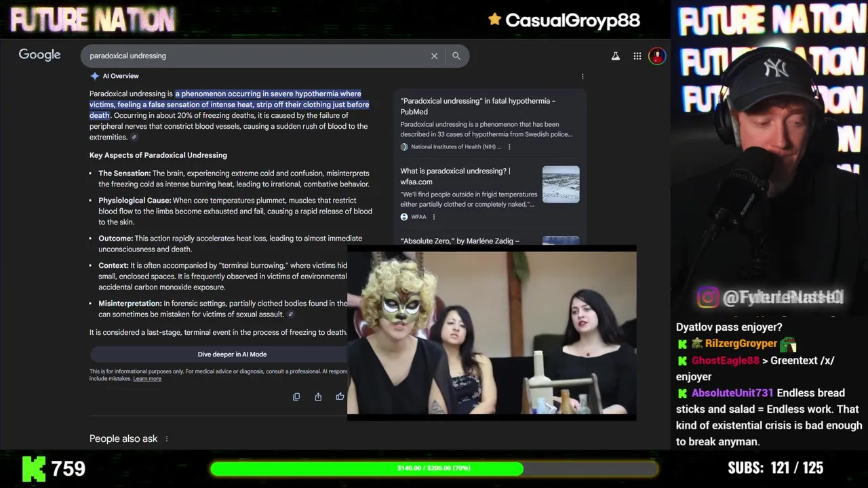
Task: Click the WFAA snowy landscape thumbnail
Action: coord(561,184)
